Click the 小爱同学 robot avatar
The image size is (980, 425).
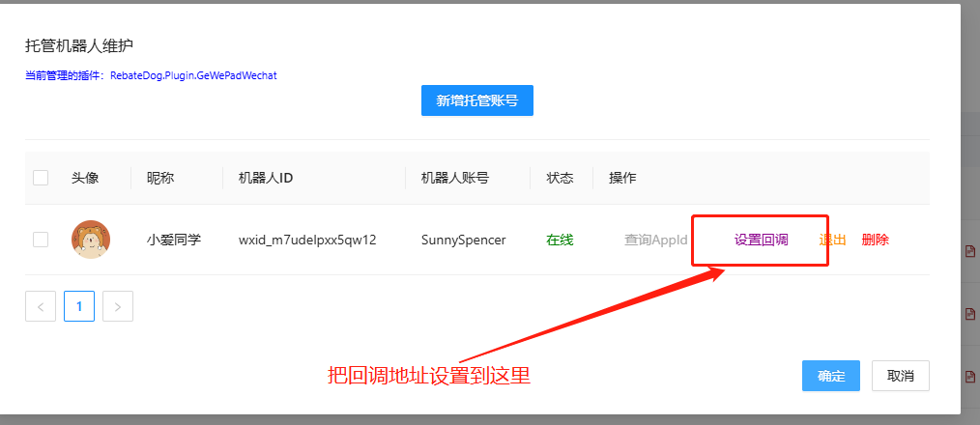tap(91, 240)
